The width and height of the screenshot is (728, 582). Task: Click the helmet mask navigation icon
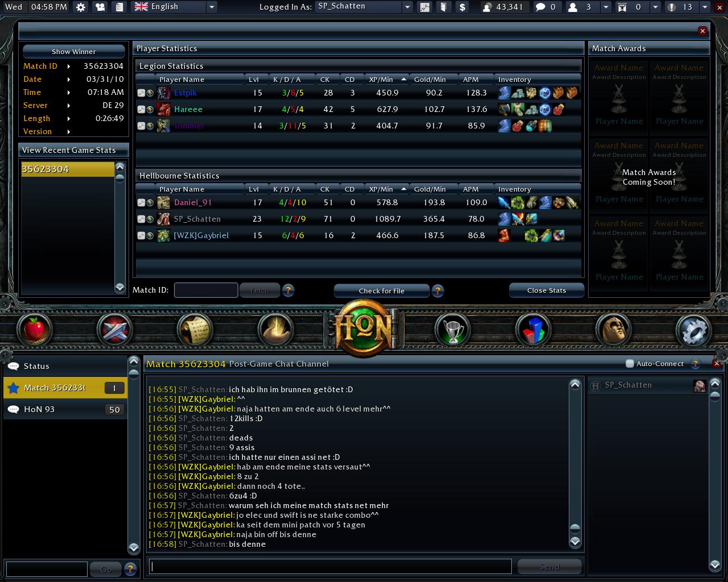613,330
